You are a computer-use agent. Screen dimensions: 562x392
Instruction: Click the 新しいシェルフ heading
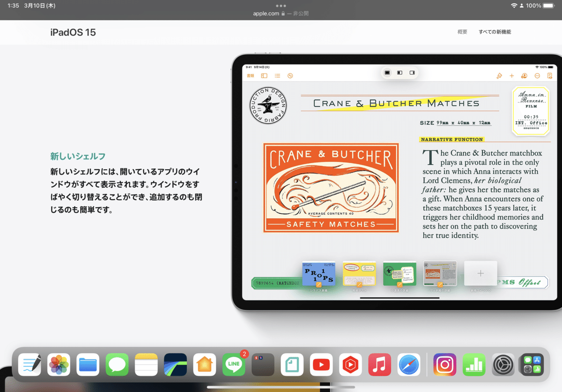tap(78, 156)
